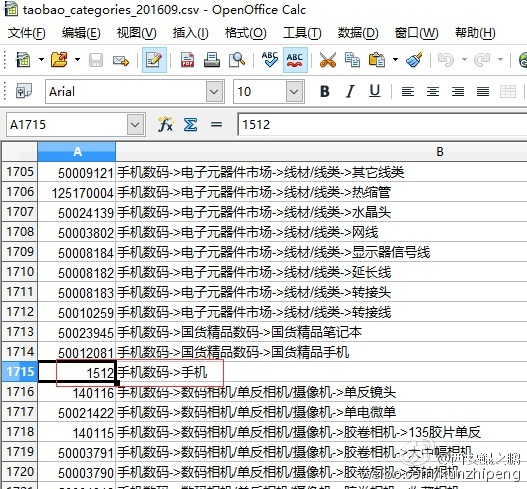This screenshot has width=527, height=489.
Task: Expand the Undo history dropdown arrow
Action: (x=464, y=60)
